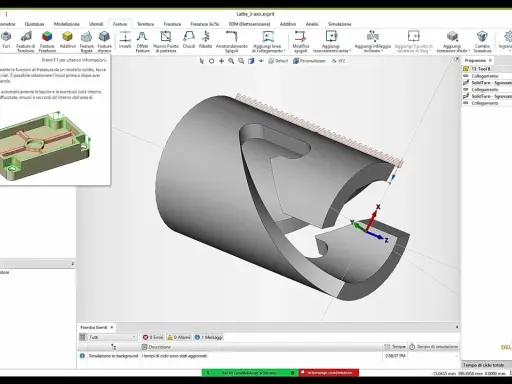Select the Cambio Sgrossatura tool
512x384 pixels.
[x=482, y=41]
